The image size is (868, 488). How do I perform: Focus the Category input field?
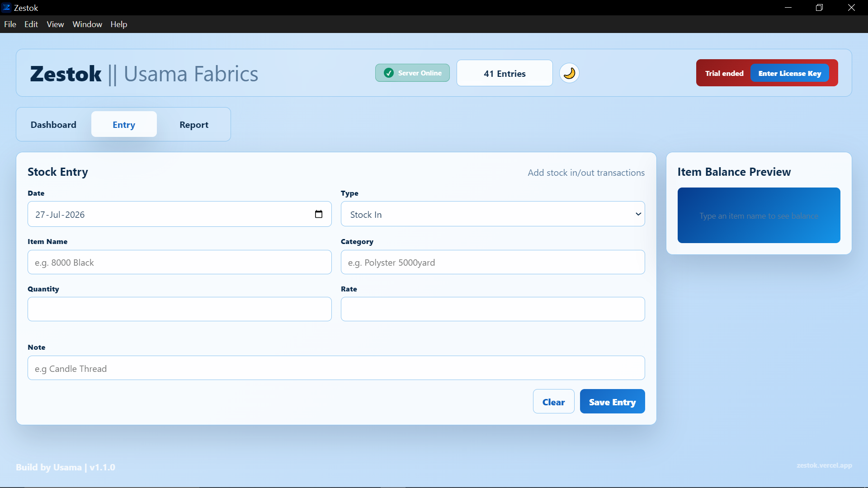pyautogui.click(x=493, y=263)
